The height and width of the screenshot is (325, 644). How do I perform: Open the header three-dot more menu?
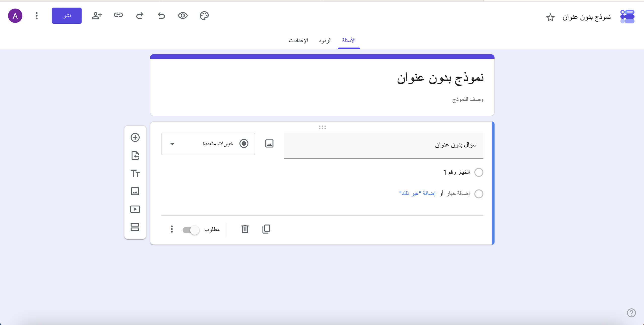click(37, 16)
